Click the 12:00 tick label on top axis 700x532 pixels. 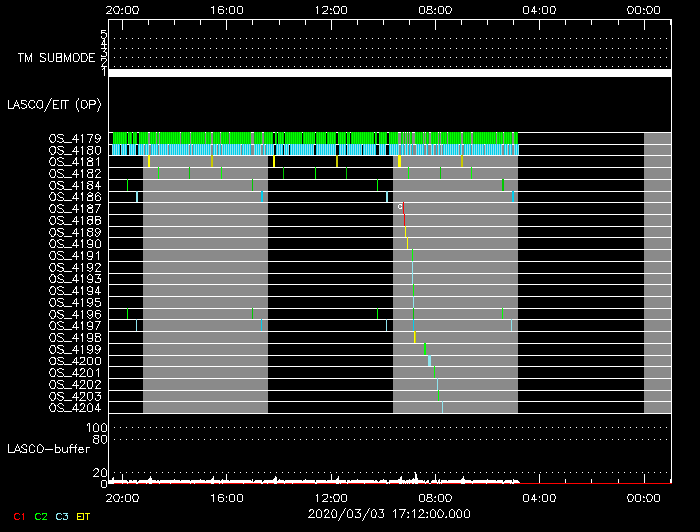[x=331, y=9]
